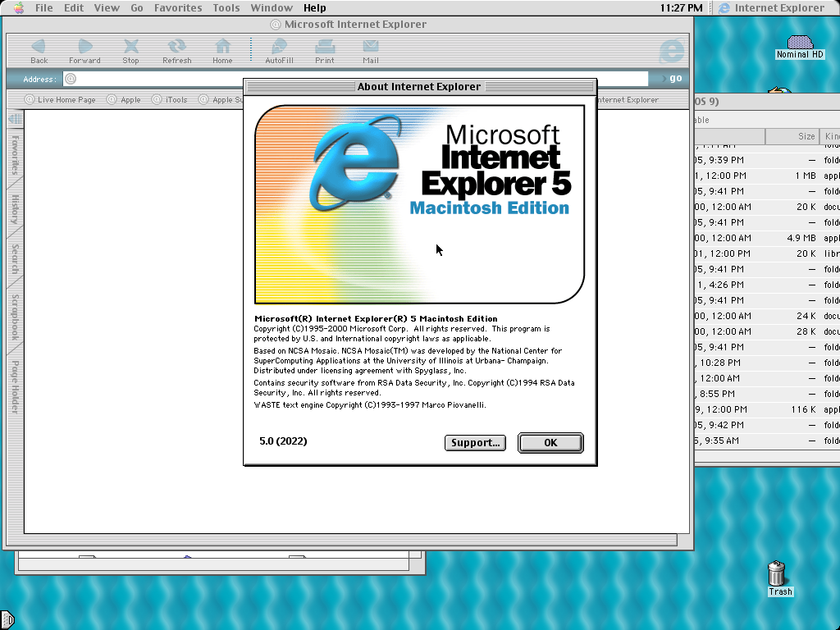Open Live Home Page favorites link

point(60,99)
